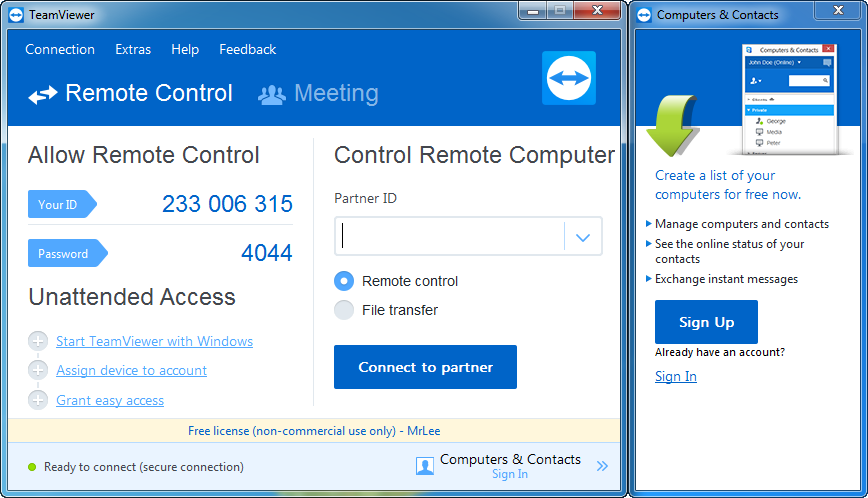The width and height of the screenshot is (868, 498).
Task: Click the Sign Up button
Action: coord(706,322)
